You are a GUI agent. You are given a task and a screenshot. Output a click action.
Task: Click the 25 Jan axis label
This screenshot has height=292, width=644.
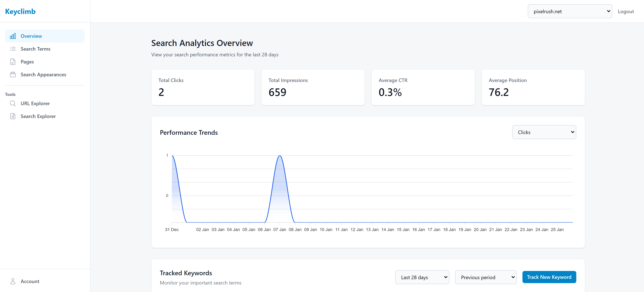tap(557, 229)
